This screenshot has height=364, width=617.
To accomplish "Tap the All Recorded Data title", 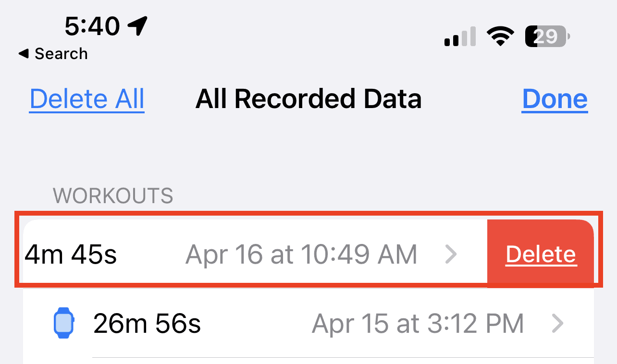I will pyautogui.click(x=308, y=99).
